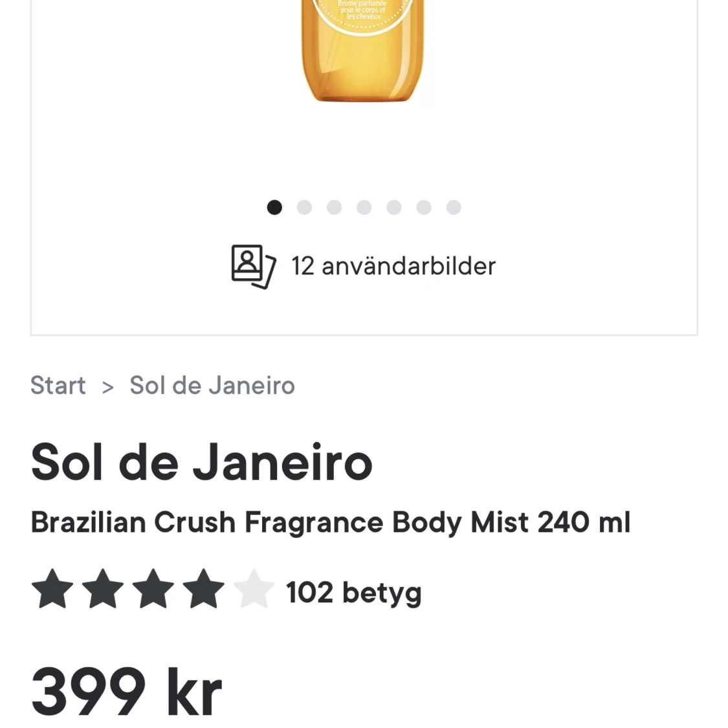Open the 12 användarbilder gallery
The height and width of the screenshot is (728, 728).
click(393, 266)
